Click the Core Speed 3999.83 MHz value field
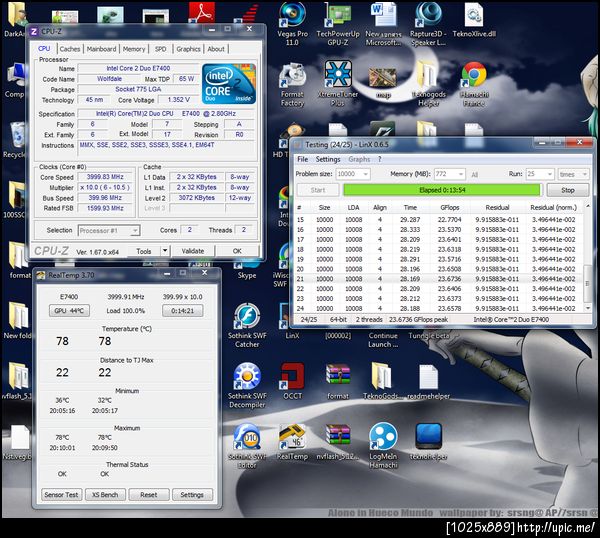The width and height of the screenshot is (600, 538). (x=105, y=177)
